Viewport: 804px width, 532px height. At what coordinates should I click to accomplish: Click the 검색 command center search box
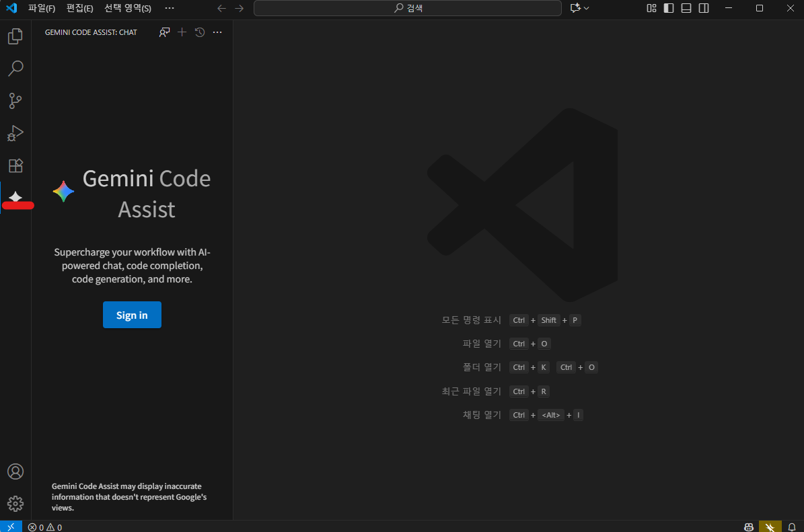pos(408,8)
